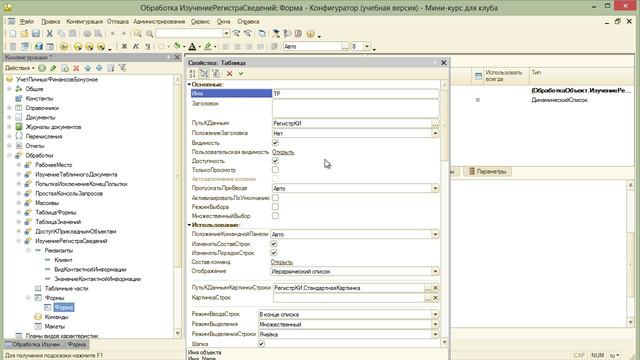Click the Copy toolbar icon
The width and height of the screenshot is (640, 360).
tap(61, 34)
